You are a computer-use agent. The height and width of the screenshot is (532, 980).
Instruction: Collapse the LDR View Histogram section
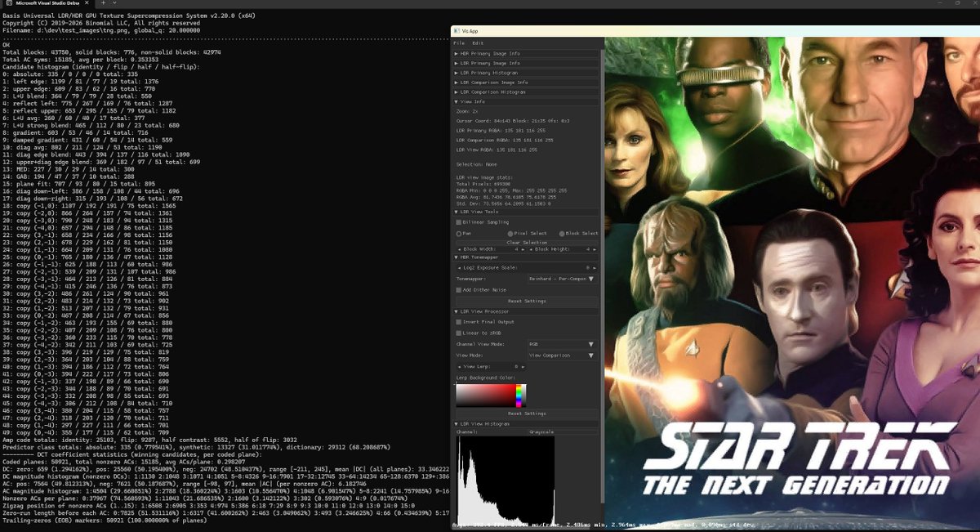(x=527, y=423)
